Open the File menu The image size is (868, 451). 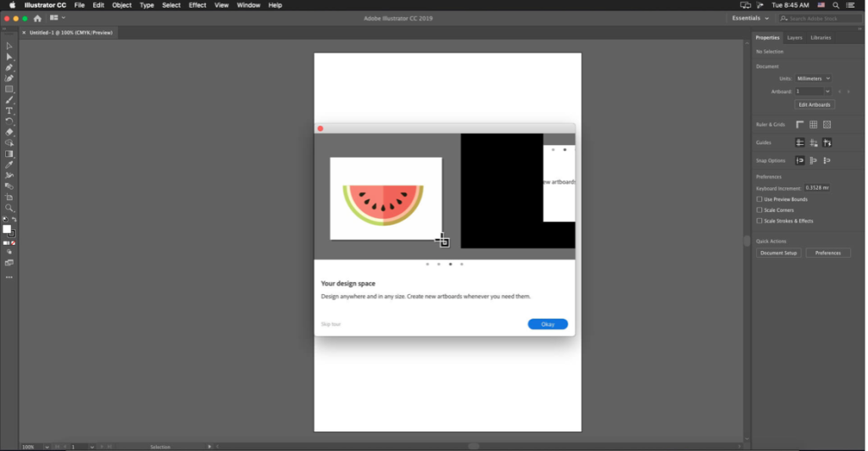tap(79, 5)
